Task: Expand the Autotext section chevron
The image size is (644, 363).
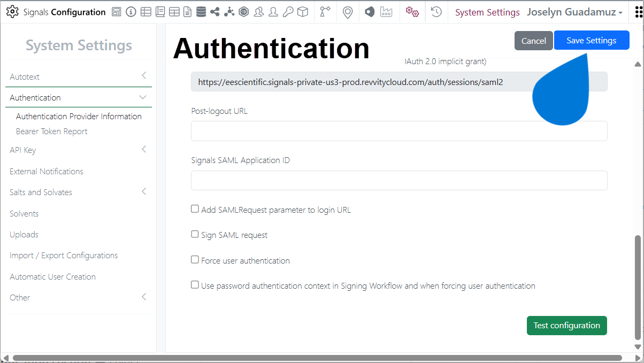Action: 143,76
